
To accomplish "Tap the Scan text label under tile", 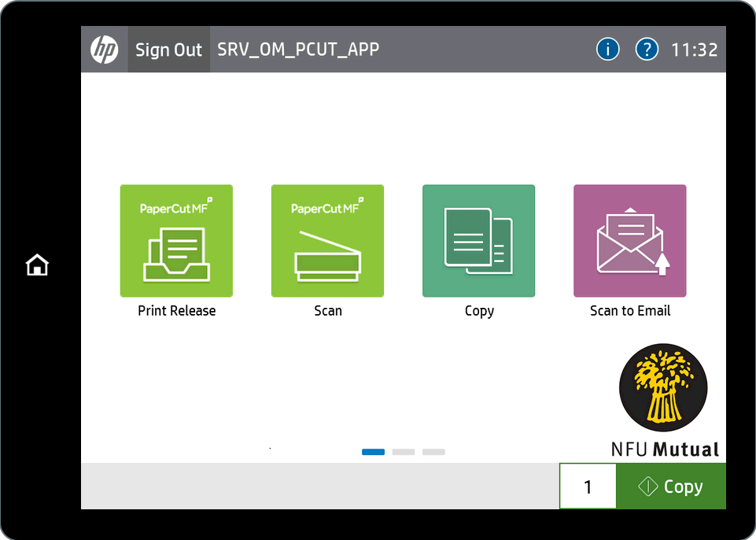I will pyautogui.click(x=327, y=311).
